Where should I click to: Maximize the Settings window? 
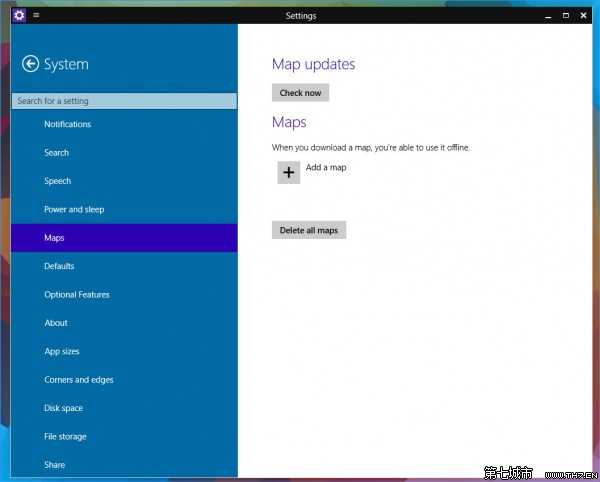[x=566, y=15]
